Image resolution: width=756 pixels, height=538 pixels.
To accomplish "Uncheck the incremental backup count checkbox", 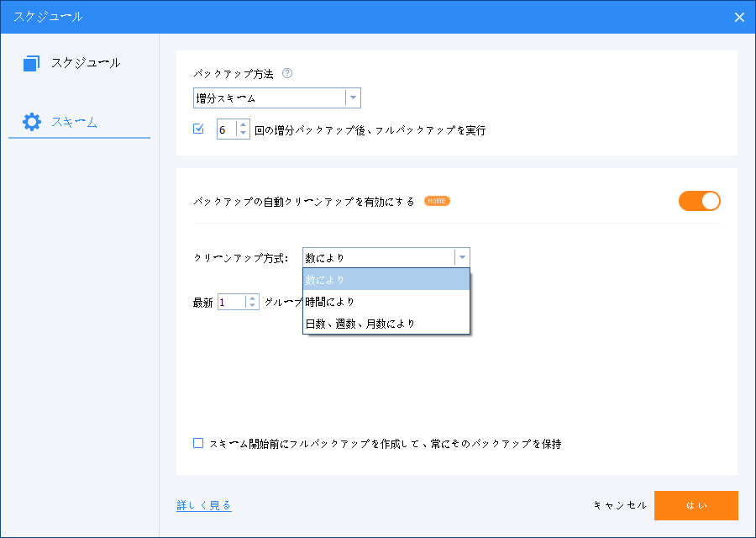I will tap(199, 129).
